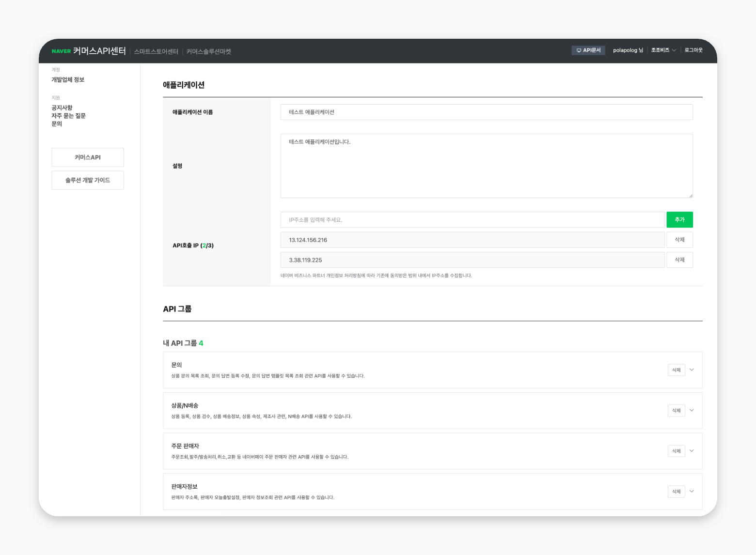This screenshot has width=756, height=555.
Task: Focus the 애플리케이션 이름 input field
Action: tap(487, 112)
